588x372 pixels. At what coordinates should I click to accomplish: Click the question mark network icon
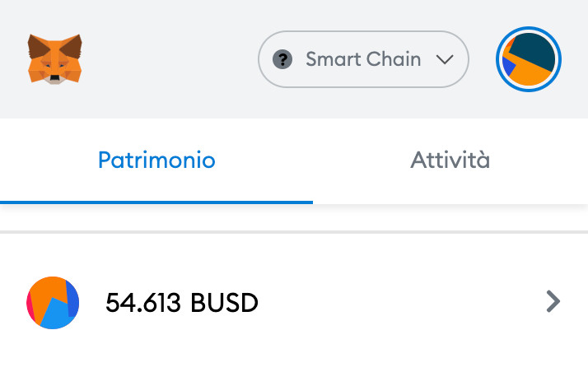click(282, 59)
